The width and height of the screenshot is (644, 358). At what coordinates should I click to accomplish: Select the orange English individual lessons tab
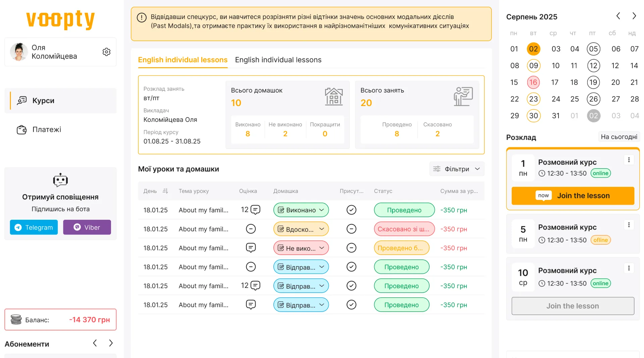pos(183,60)
